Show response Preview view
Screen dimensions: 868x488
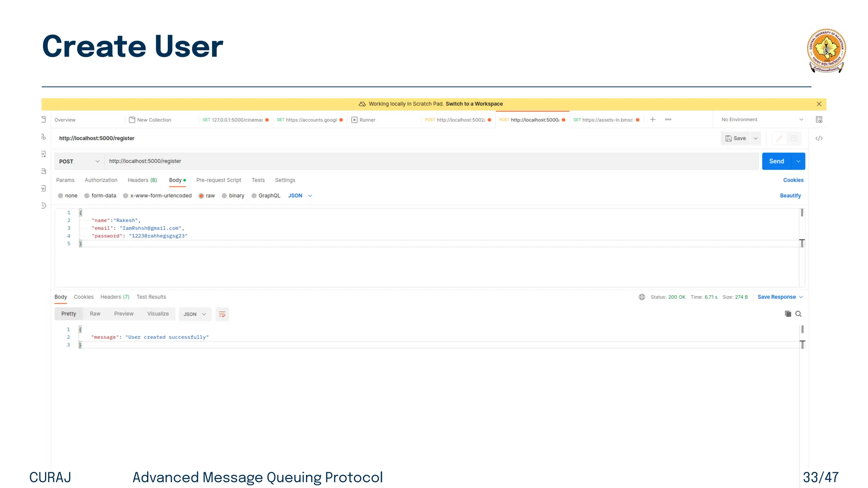[x=124, y=314]
